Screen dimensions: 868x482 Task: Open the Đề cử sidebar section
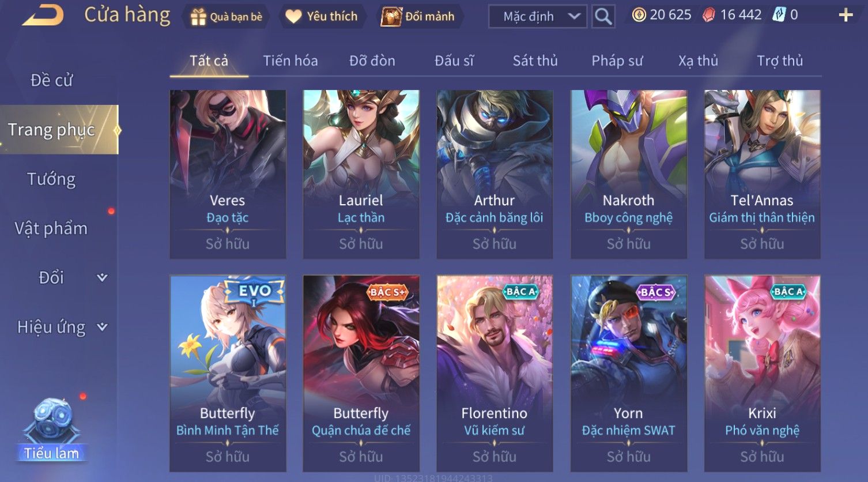[x=51, y=80]
